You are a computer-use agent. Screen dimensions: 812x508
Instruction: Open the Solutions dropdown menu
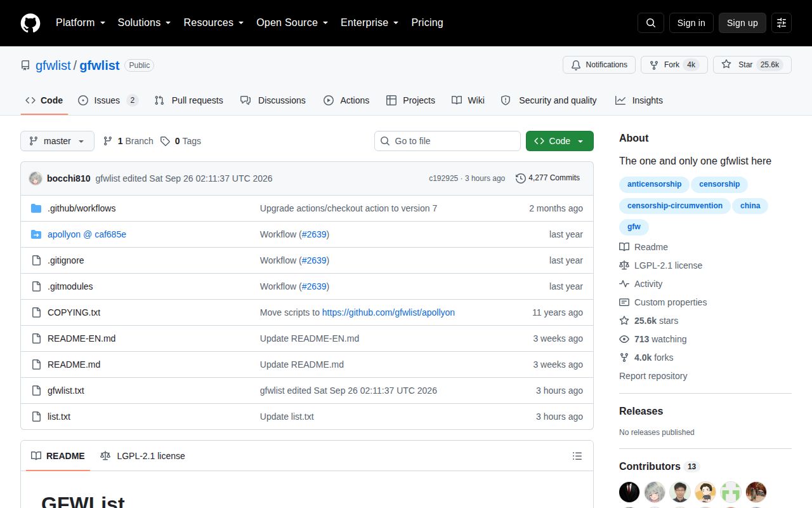144,23
